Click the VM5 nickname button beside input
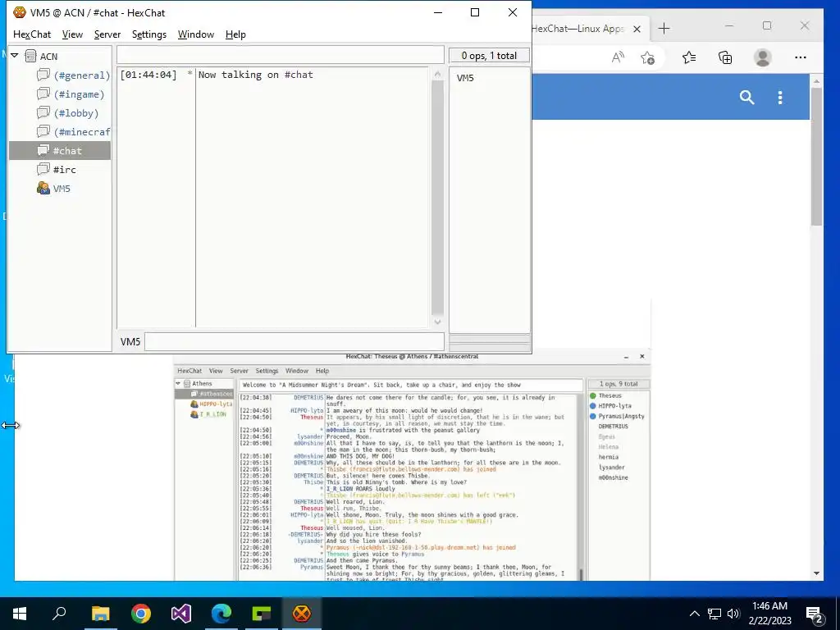 pos(130,342)
